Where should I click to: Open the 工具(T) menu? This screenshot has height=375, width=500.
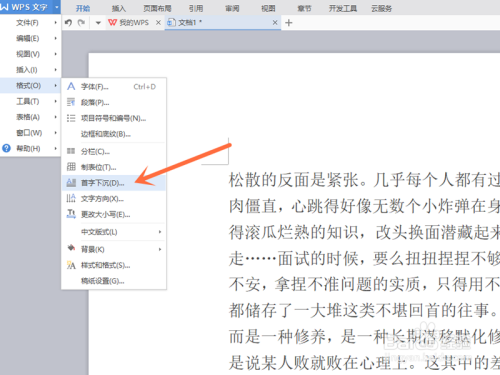30,101
